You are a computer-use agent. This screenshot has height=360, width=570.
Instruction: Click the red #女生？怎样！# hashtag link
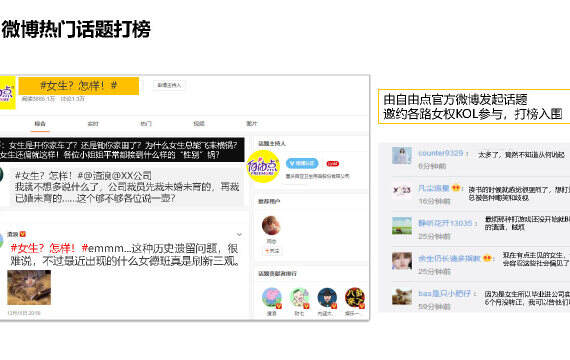tap(49, 248)
